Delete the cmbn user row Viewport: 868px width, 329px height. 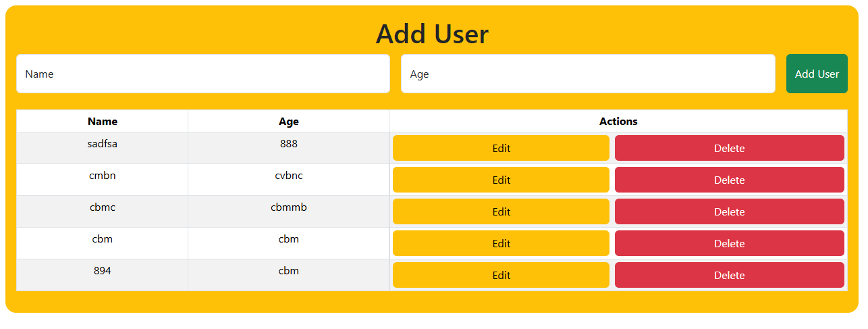click(x=729, y=180)
